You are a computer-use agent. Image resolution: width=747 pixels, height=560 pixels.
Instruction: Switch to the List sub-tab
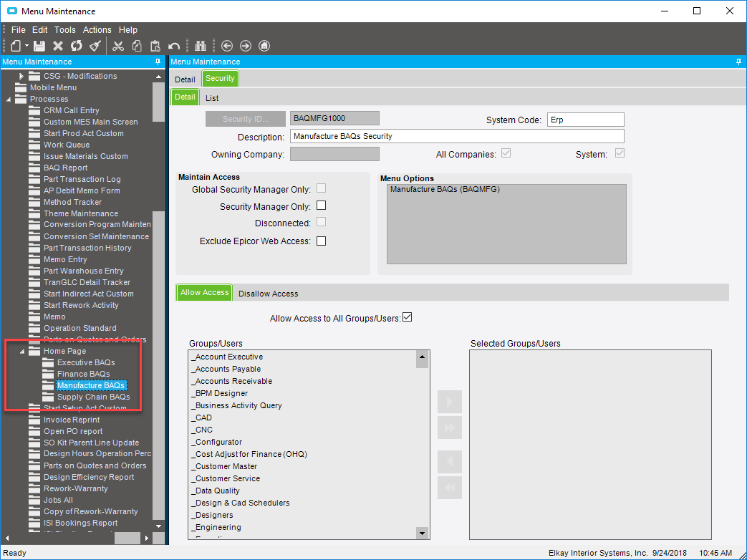(x=212, y=98)
